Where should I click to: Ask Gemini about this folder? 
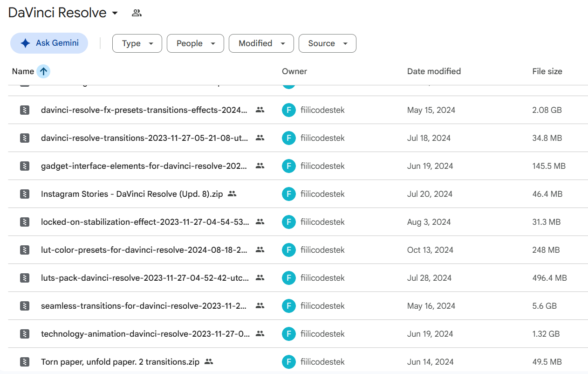49,43
